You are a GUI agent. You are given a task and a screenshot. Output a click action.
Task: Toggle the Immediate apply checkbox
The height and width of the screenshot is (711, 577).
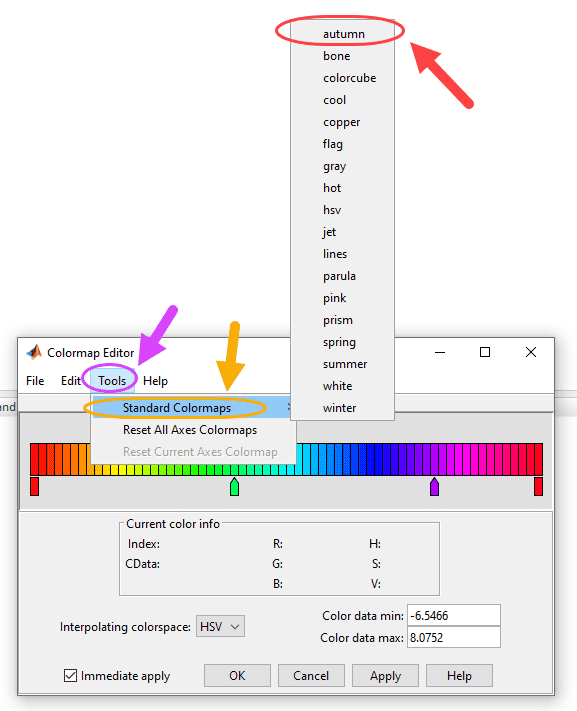point(70,676)
